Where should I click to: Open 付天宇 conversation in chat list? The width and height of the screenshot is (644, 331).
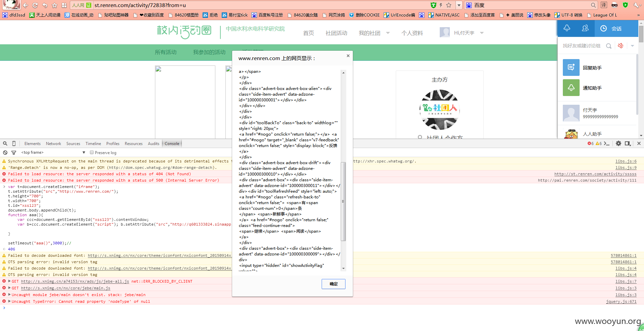tap(597, 113)
